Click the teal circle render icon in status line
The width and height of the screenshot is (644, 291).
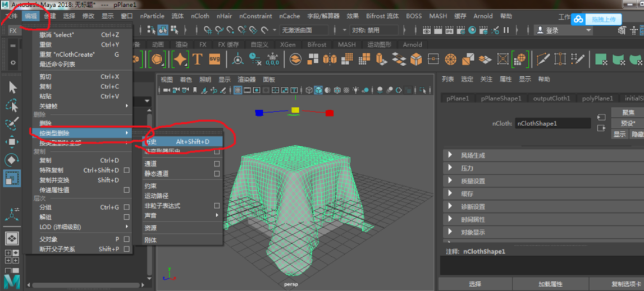[472, 30]
